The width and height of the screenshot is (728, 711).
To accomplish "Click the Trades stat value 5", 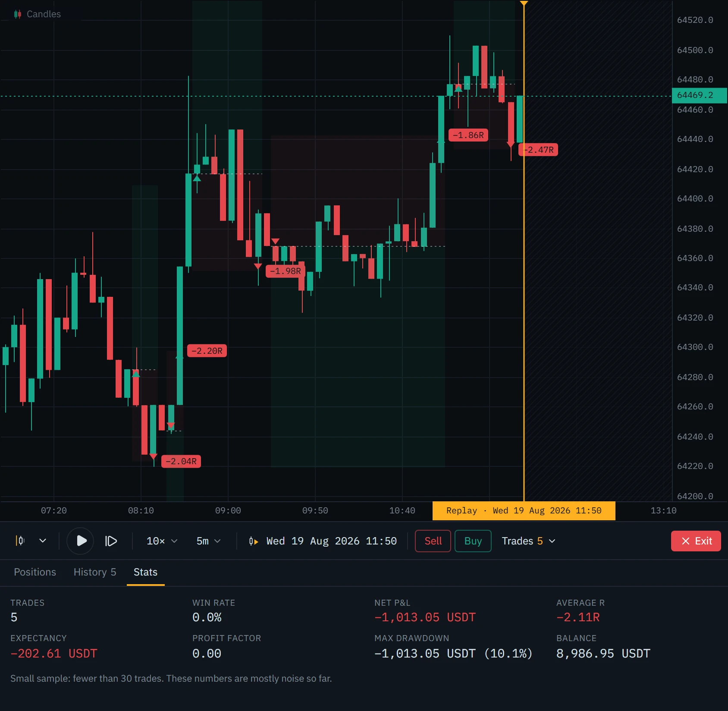I will [x=14, y=617].
